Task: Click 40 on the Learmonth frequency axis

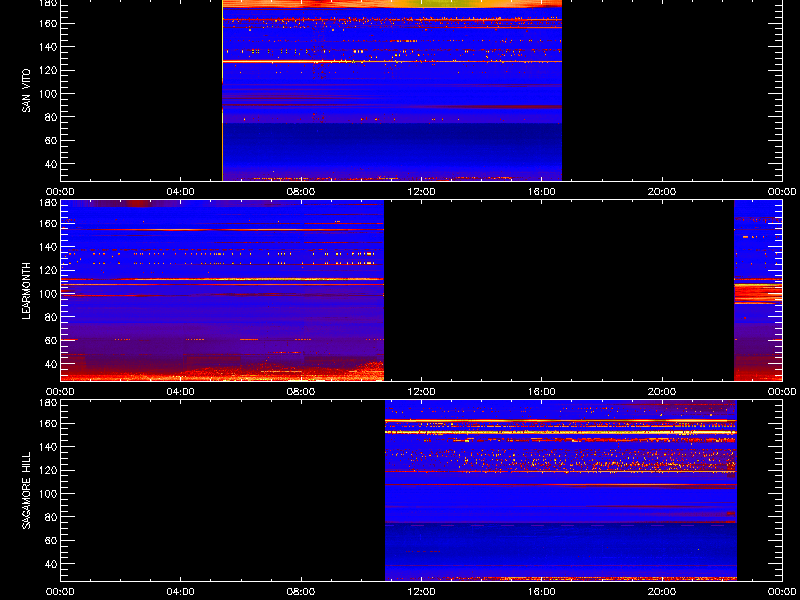Action: pos(52,364)
